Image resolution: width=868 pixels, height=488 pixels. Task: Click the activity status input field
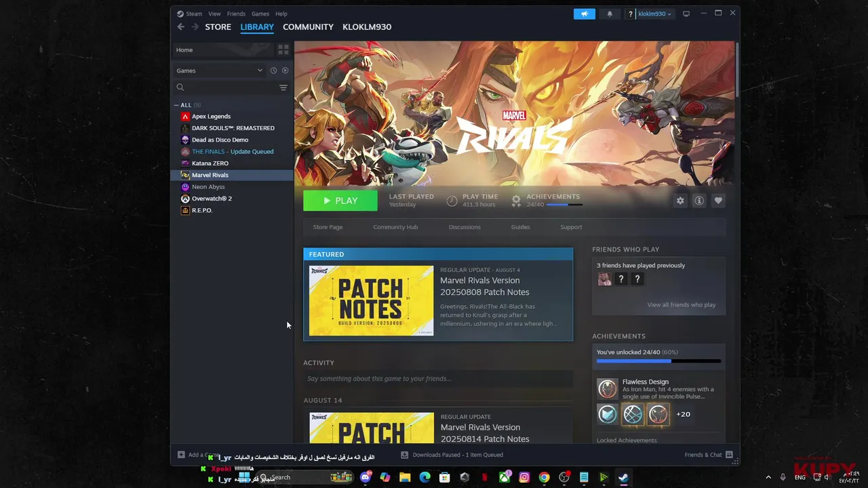(438, 379)
